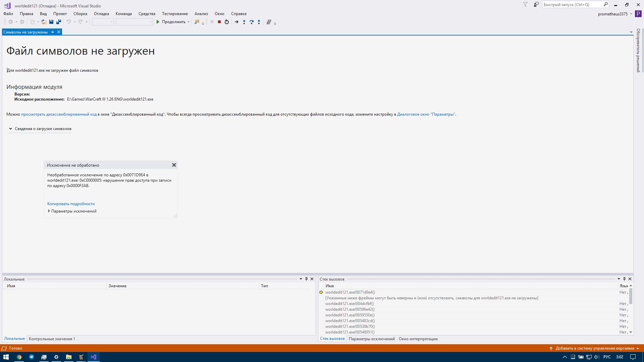The height and width of the screenshot is (362, 644).
Task: Switch to Параметры исключений bottom tab
Action: (x=372, y=339)
